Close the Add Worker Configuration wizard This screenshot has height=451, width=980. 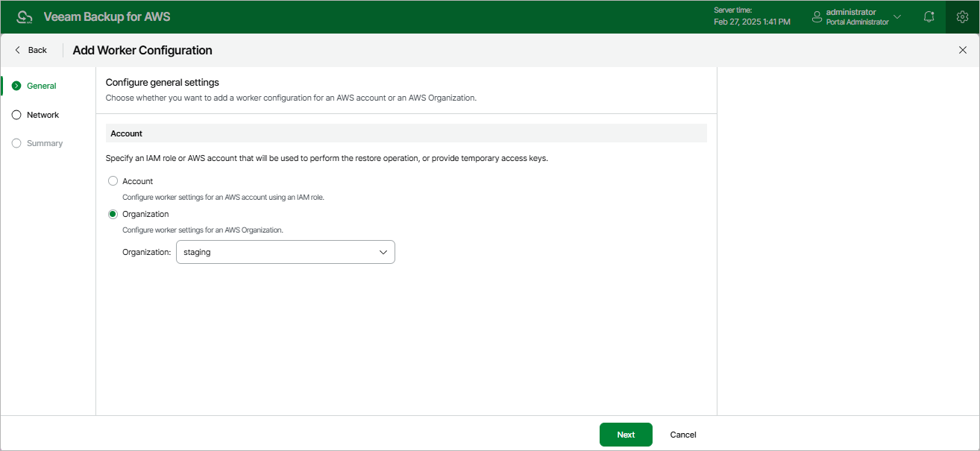pos(962,49)
